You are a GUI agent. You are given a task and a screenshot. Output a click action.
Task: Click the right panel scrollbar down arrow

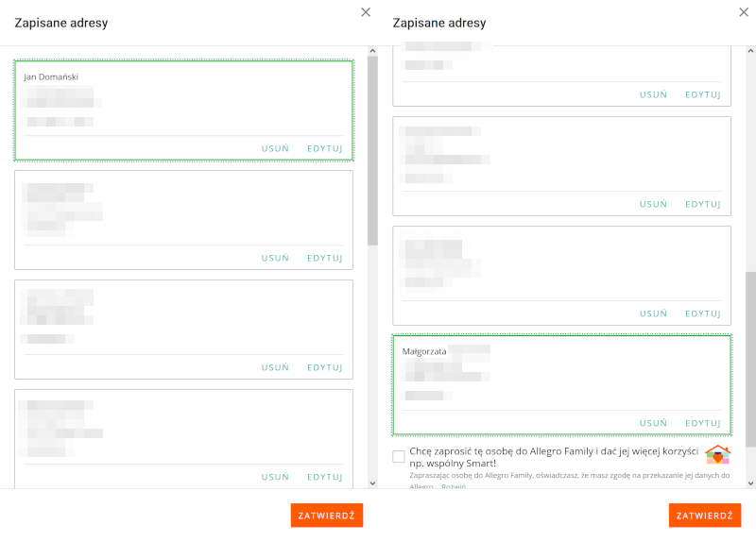pos(750,483)
